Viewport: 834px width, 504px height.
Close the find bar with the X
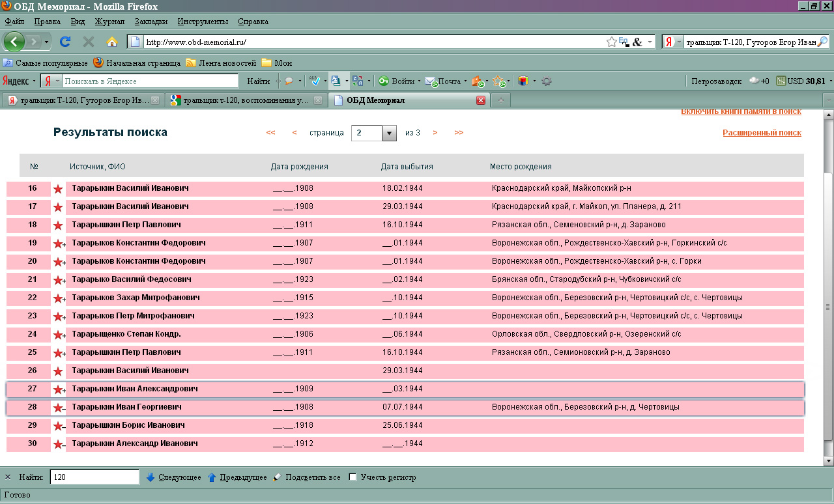(8, 477)
